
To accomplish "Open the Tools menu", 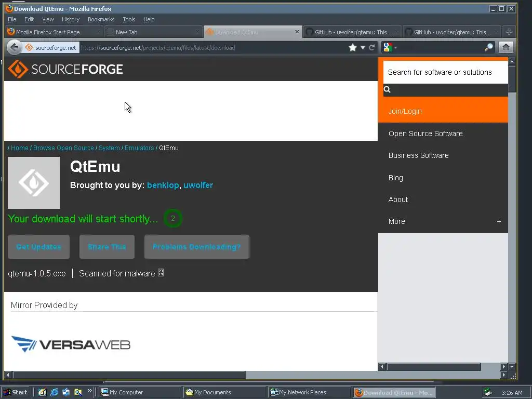I will [129, 19].
